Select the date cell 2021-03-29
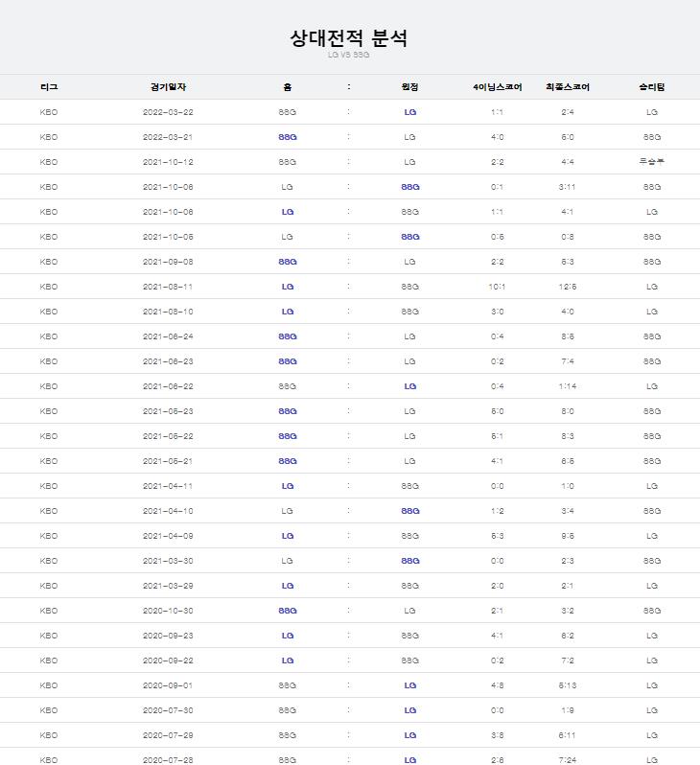Image resolution: width=700 pixels, height=765 pixels. tap(168, 586)
